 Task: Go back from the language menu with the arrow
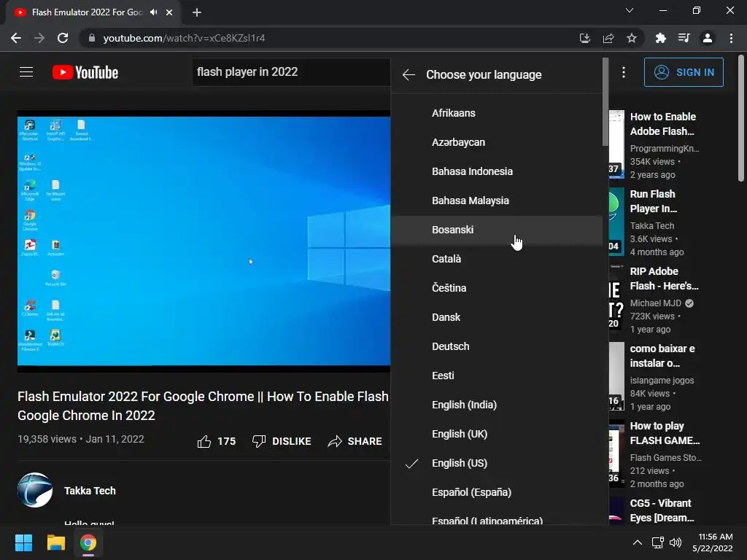tap(409, 75)
